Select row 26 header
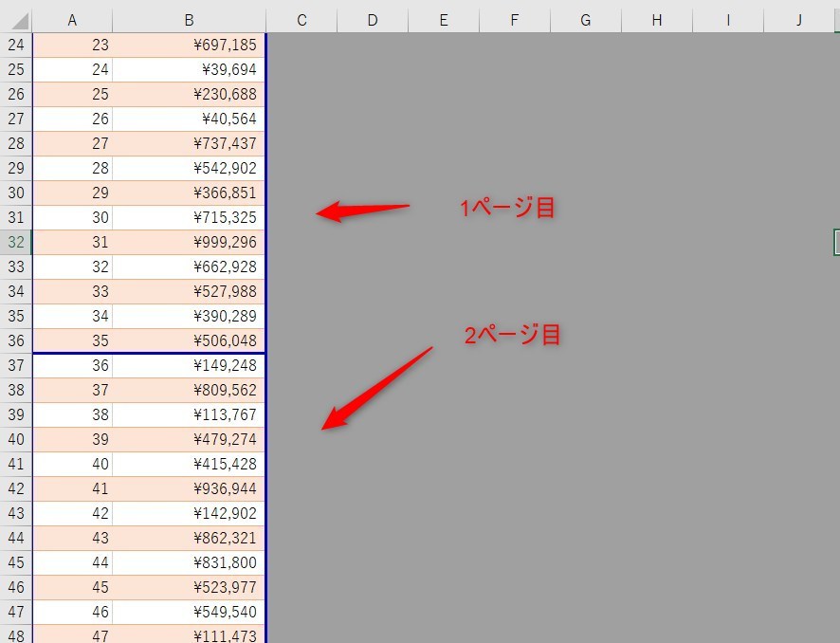 tap(16, 94)
